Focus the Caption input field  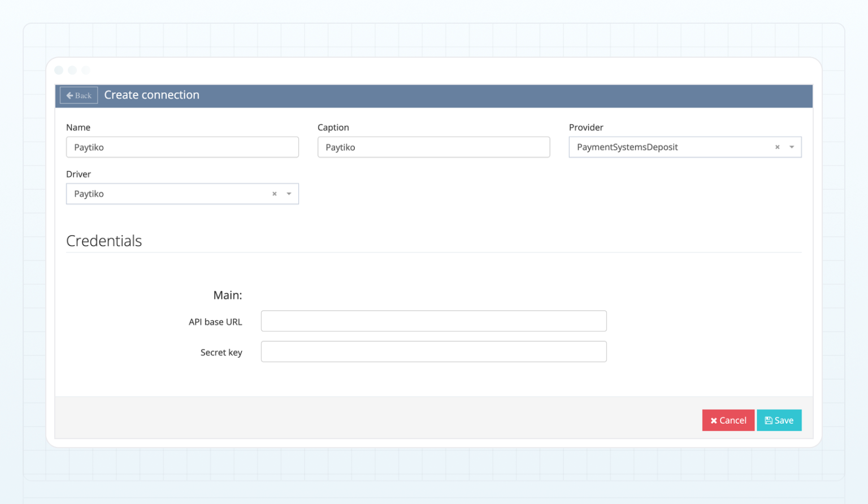click(433, 147)
